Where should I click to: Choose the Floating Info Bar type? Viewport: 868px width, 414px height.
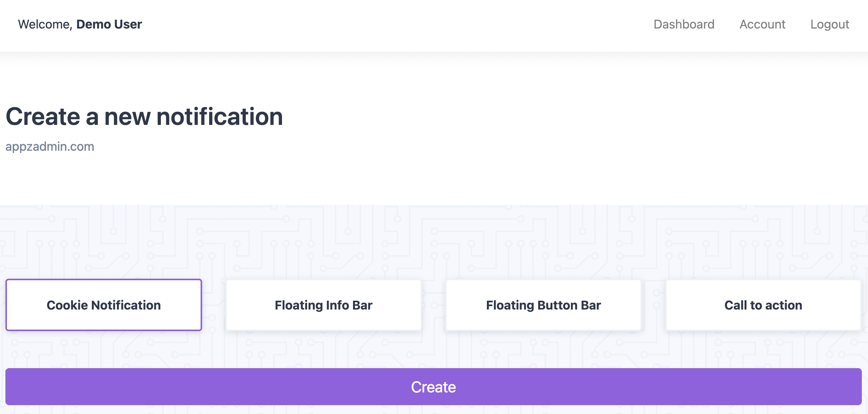[x=323, y=305]
